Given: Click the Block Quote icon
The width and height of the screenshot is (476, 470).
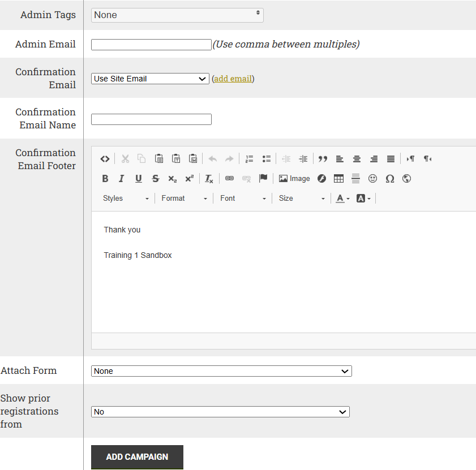Looking at the screenshot, I should [323, 159].
